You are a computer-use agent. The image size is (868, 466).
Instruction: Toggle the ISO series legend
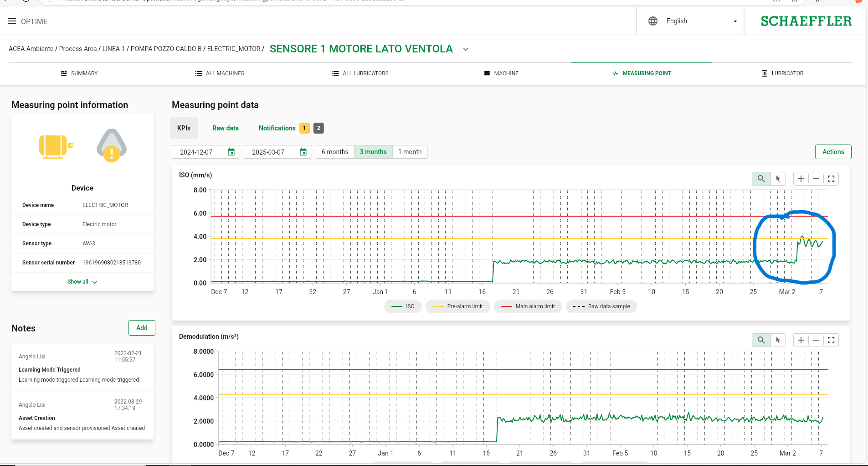tap(403, 306)
